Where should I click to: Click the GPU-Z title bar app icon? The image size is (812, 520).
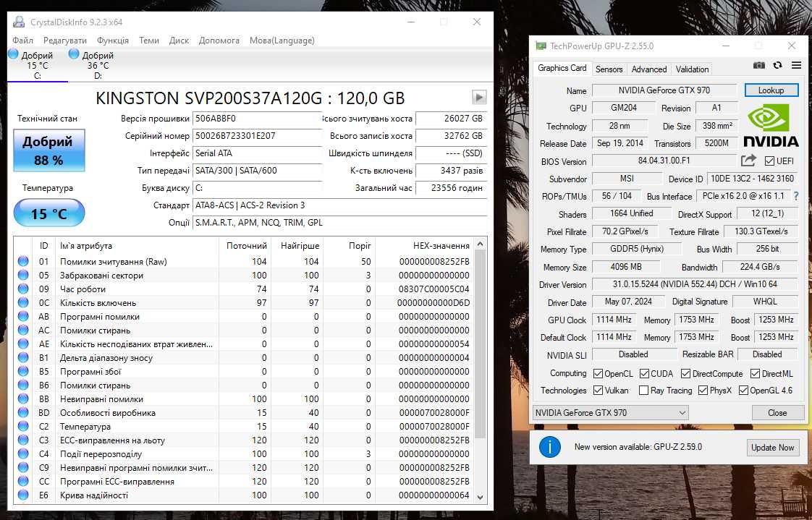coord(541,46)
